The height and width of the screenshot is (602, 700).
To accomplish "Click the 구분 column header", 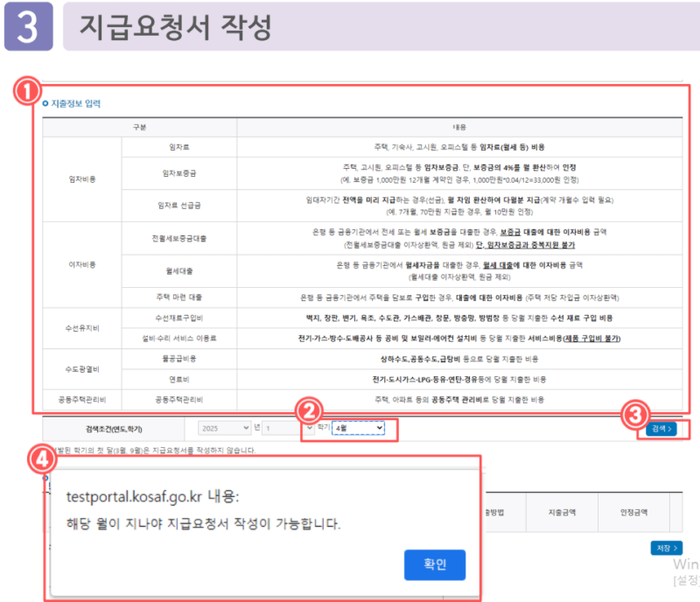I will click(x=140, y=127).
